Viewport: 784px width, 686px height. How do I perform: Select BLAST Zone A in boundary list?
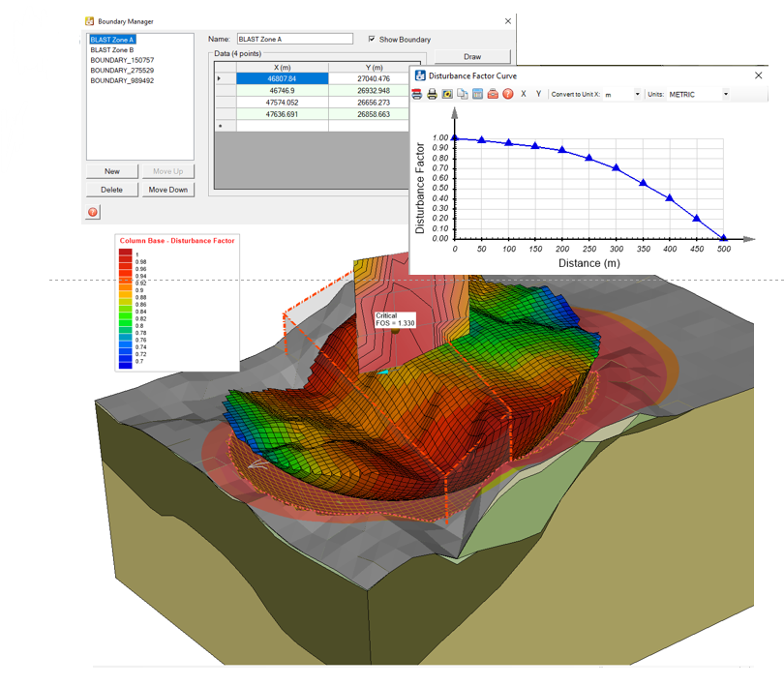(112, 40)
